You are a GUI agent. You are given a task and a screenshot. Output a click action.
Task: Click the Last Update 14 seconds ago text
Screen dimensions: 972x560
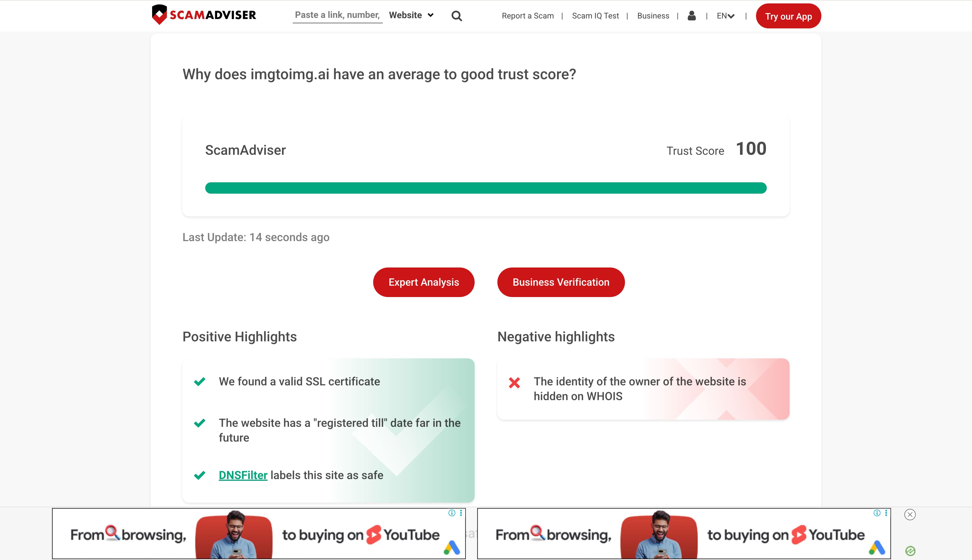click(x=256, y=237)
